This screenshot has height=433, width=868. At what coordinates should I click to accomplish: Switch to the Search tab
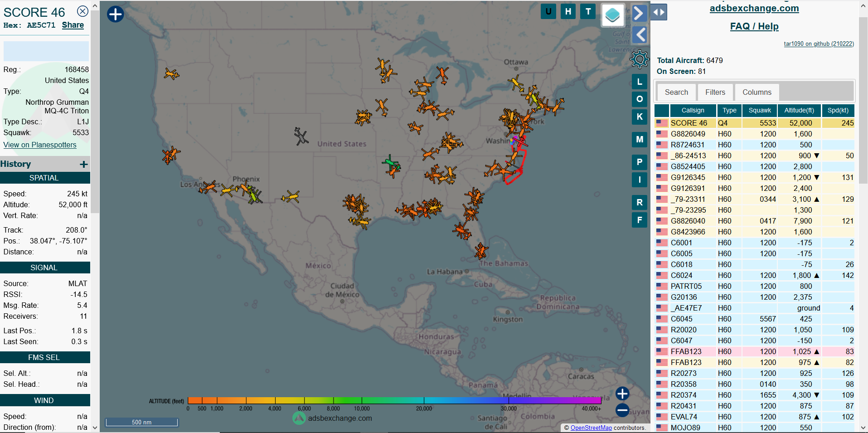[x=676, y=92]
